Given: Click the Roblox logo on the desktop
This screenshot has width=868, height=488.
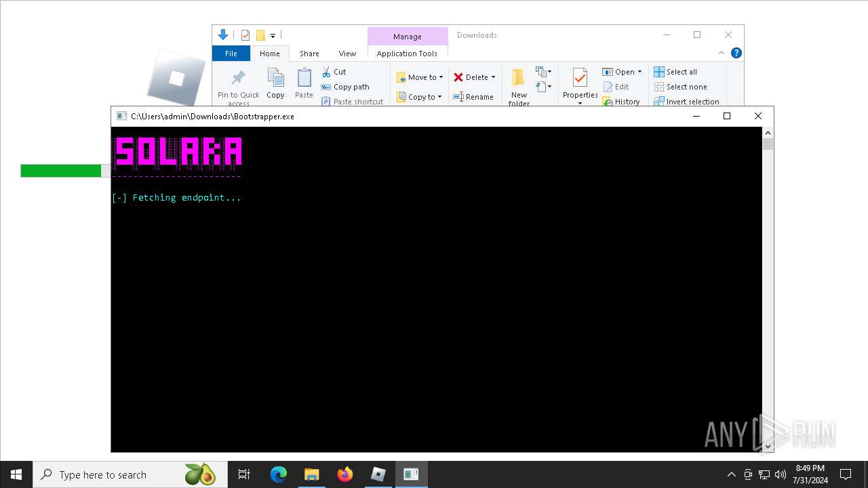Looking at the screenshot, I should (x=176, y=79).
